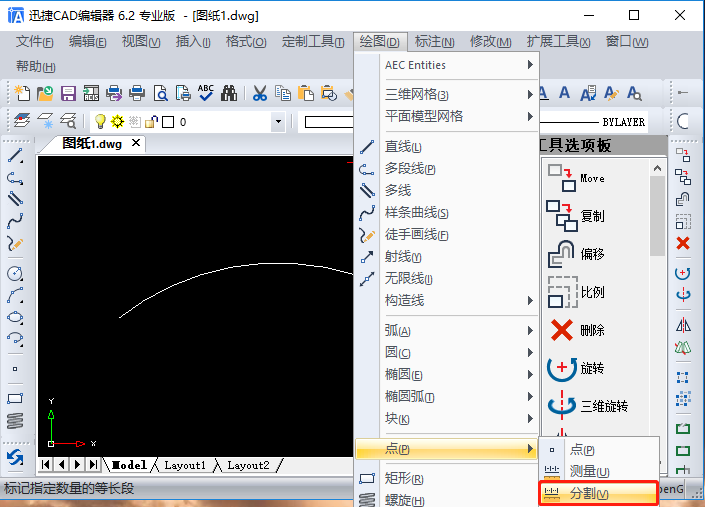Select the Helix tool in left toolbar
The width and height of the screenshot is (705, 507).
tap(15, 421)
